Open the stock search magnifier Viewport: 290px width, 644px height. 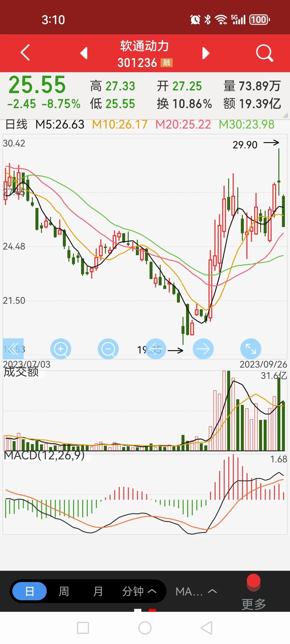pos(264,53)
